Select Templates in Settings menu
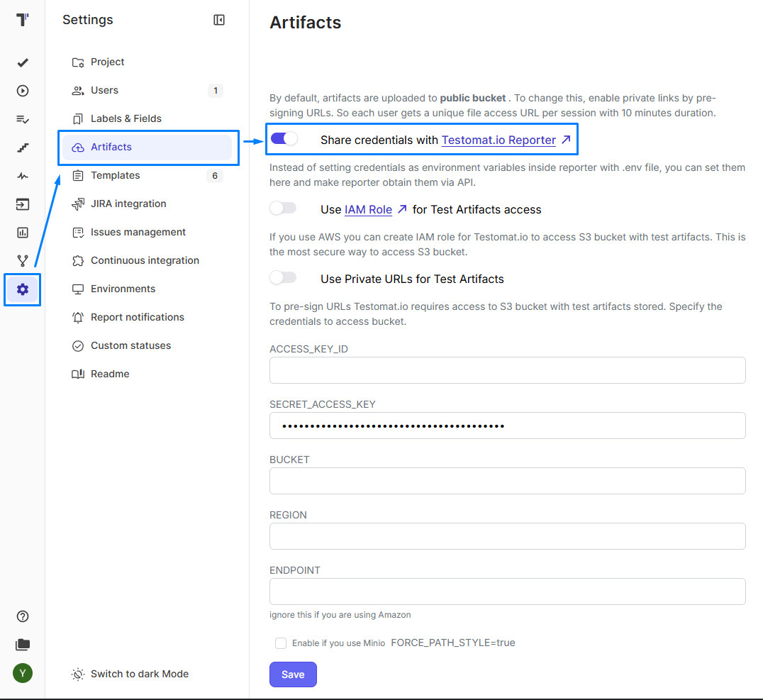763x700 pixels. [115, 175]
